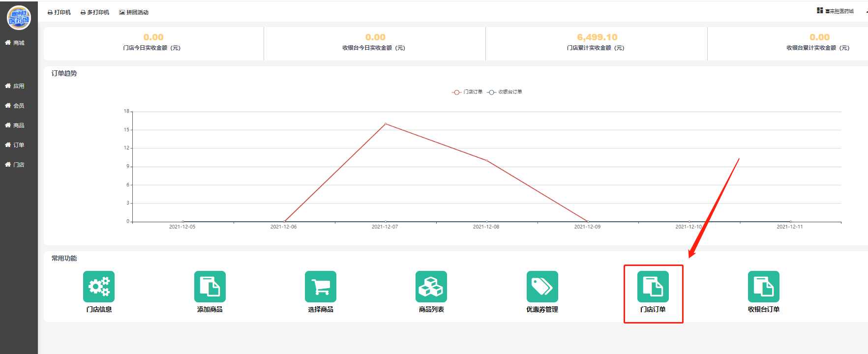Go to 会员 in the sidebar
This screenshot has width=868, height=354.
pos(15,106)
